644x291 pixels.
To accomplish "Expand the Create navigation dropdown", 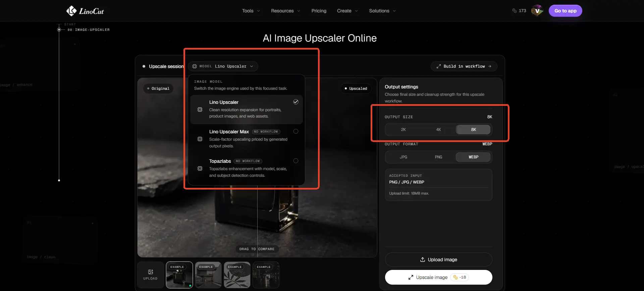I will [347, 11].
